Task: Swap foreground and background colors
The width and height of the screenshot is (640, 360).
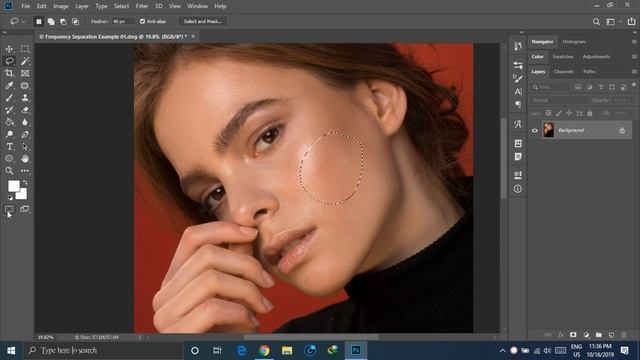Action: click(x=25, y=182)
